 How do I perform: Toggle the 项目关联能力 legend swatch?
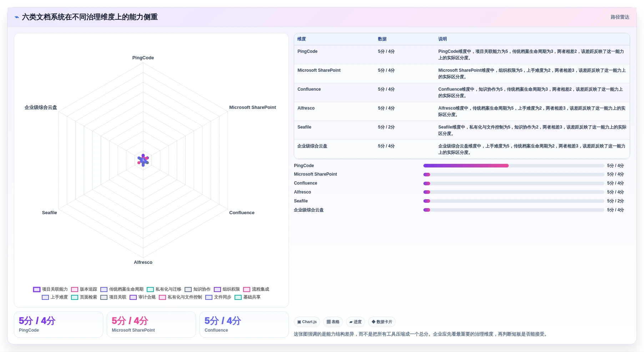(37, 290)
